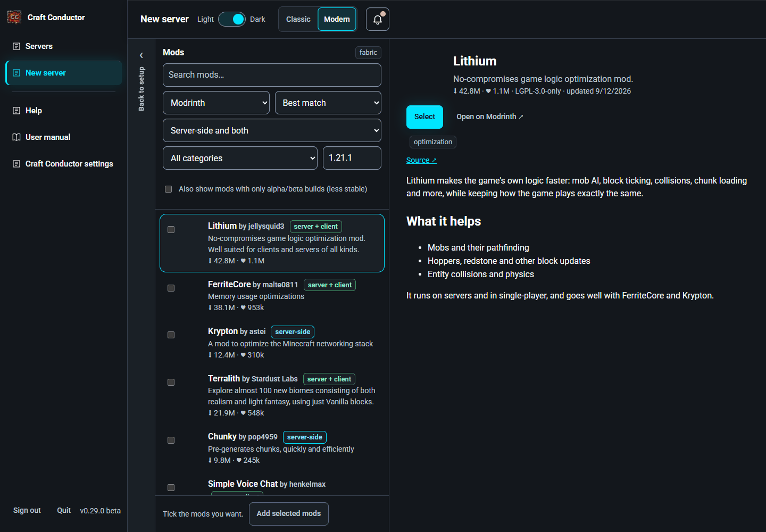This screenshot has height=532, width=766.
Task: Select the FerriteCore by malte0811 entry
Action: 272,296
